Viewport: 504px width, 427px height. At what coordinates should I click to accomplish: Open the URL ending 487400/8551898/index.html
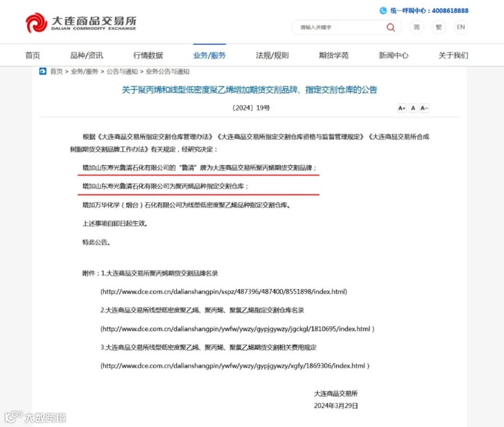point(223,292)
